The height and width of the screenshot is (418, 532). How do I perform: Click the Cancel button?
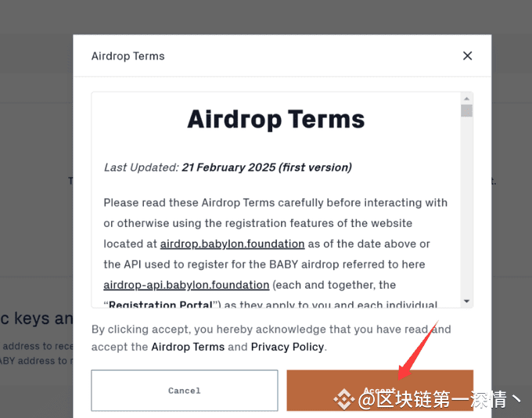click(185, 391)
